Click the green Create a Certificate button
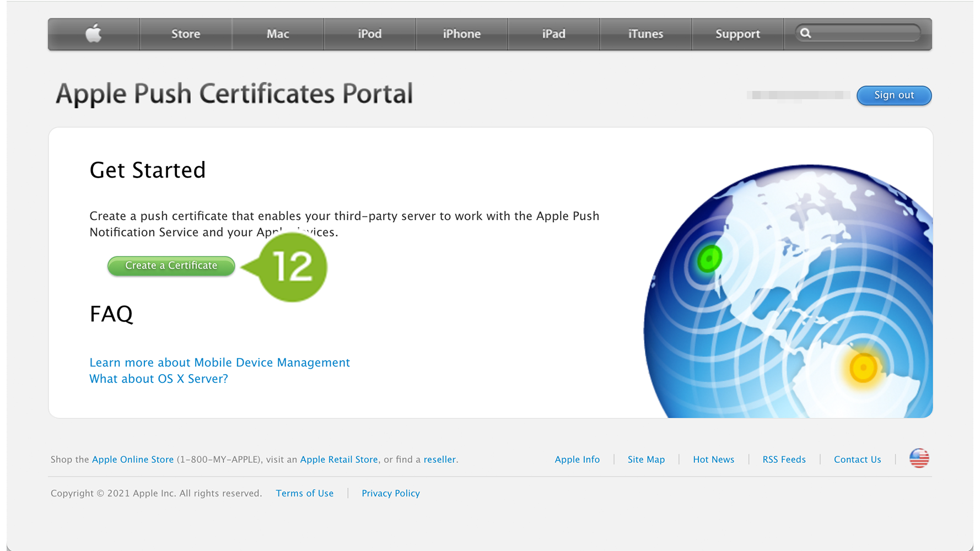Viewport: 980px width, 551px height. 171,266
